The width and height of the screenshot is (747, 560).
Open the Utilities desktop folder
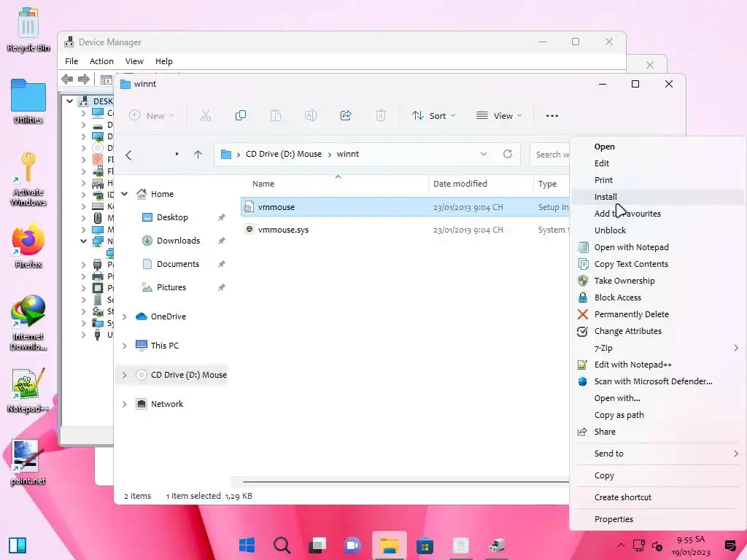click(28, 101)
